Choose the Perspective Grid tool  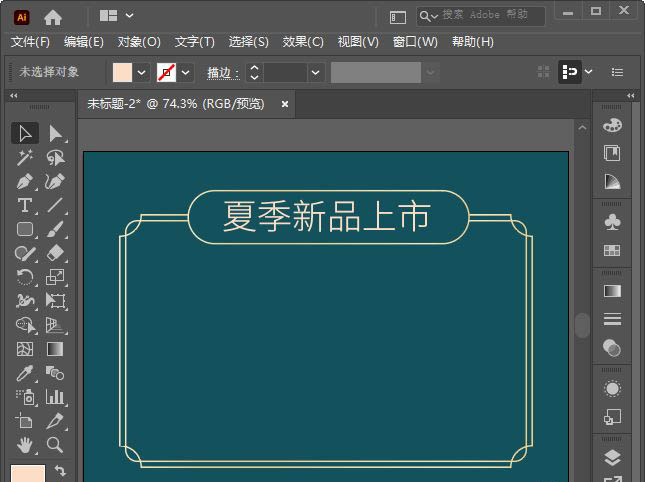(x=56, y=325)
